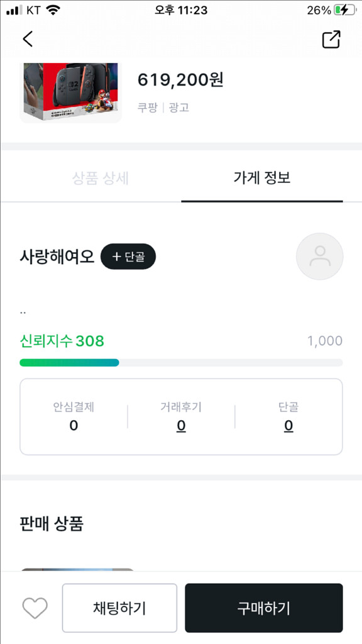The width and height of the screenshot is (362, 644).
Task: Tap the 신뢰지수 trust score progress bar
Action: [181, 362]
